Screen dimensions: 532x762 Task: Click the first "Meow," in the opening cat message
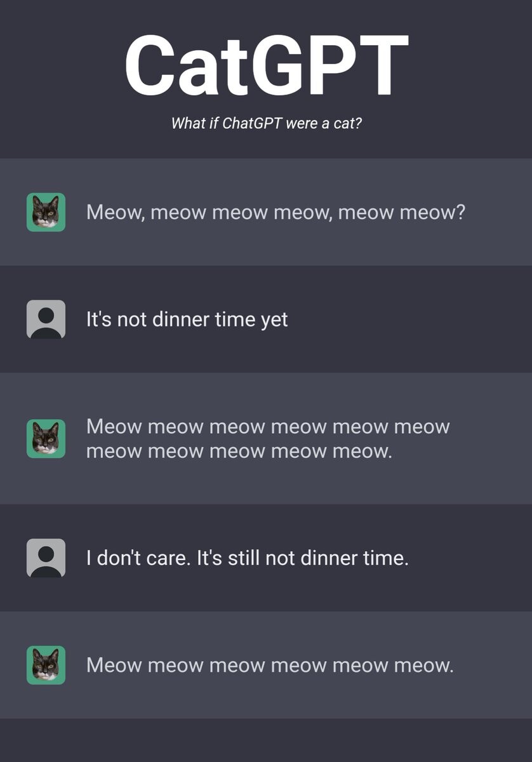click(115, 212)
